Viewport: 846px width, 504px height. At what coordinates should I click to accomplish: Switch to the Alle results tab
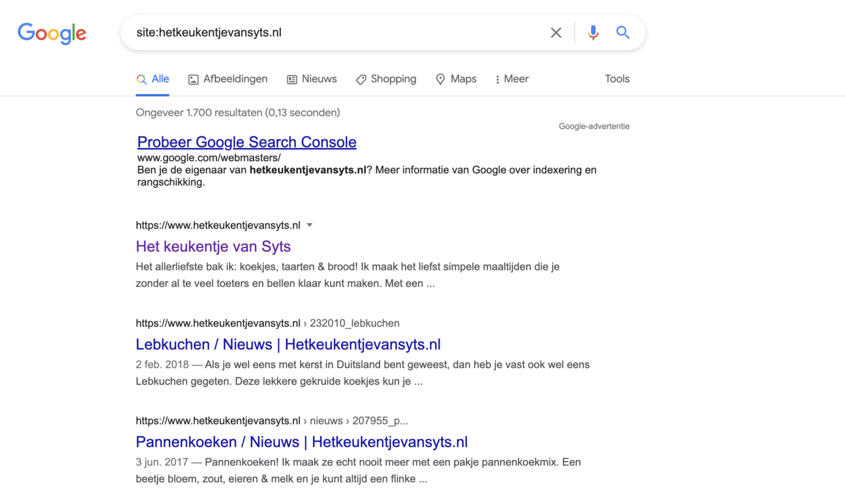159,79
